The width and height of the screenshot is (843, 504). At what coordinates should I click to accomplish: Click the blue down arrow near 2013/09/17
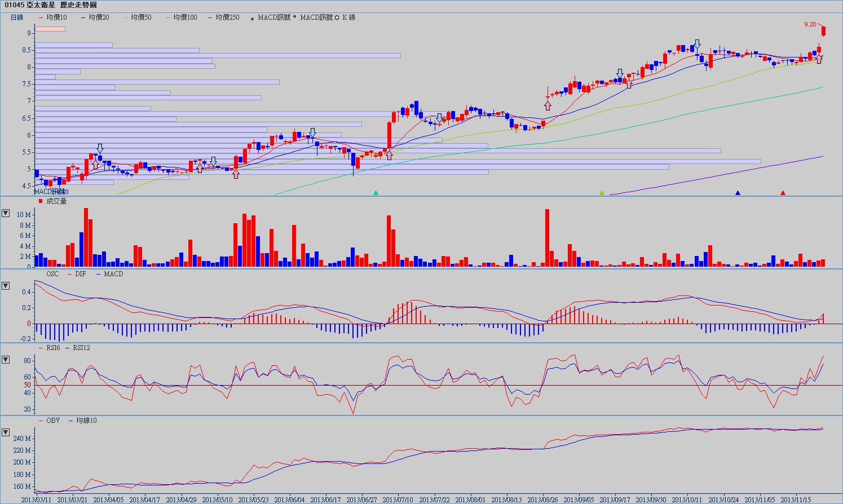620,74
